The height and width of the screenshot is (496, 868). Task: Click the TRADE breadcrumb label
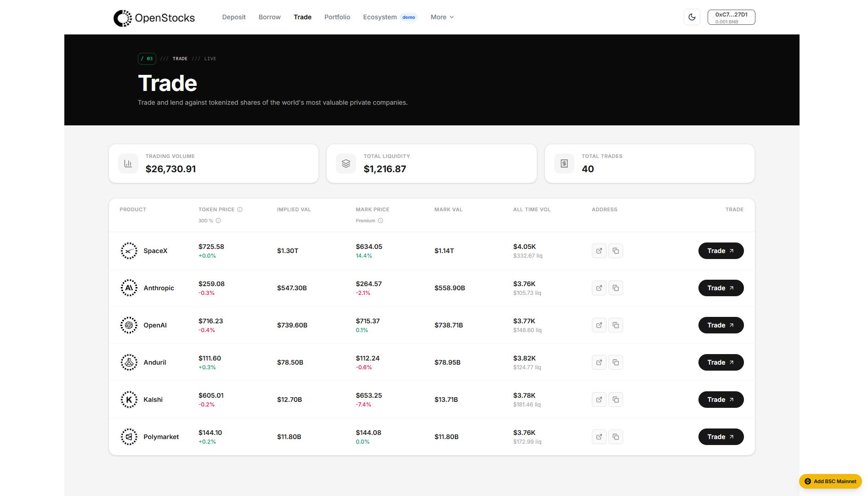[x=180, y=59]
